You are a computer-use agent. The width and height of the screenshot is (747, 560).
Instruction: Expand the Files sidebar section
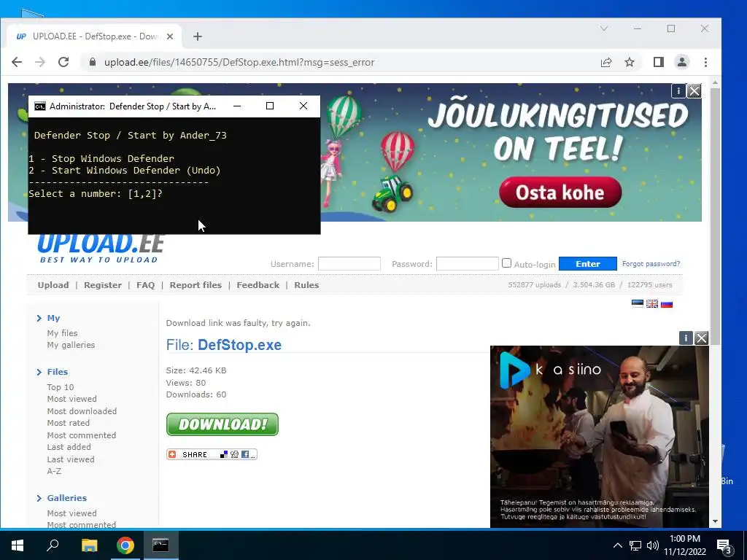(x=57, y=372)
